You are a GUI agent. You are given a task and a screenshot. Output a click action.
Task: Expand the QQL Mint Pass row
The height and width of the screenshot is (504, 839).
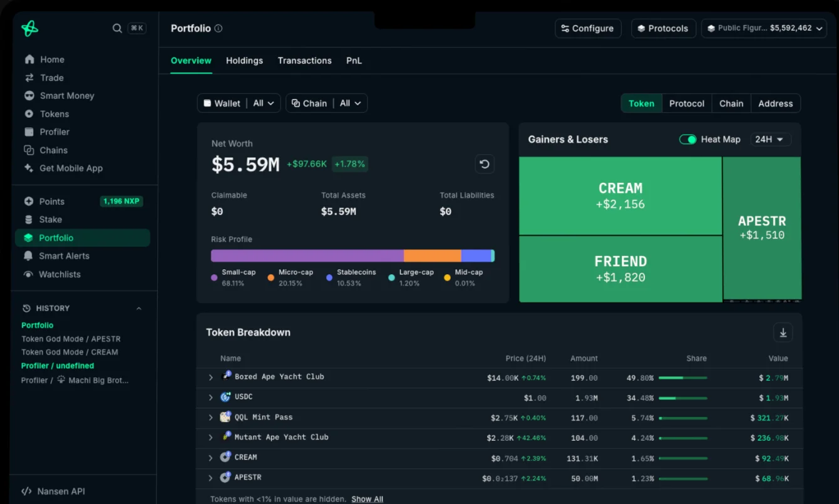click(211, 418)
